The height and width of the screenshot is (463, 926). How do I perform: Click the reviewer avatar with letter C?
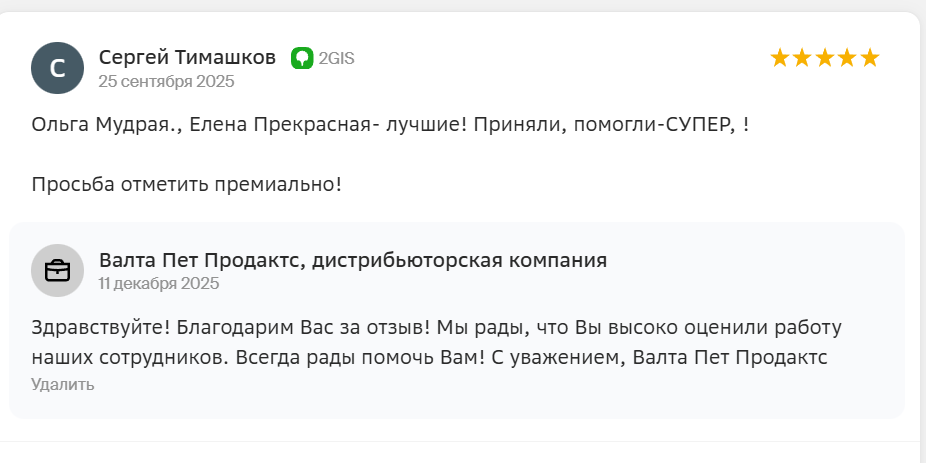point(58,68)
